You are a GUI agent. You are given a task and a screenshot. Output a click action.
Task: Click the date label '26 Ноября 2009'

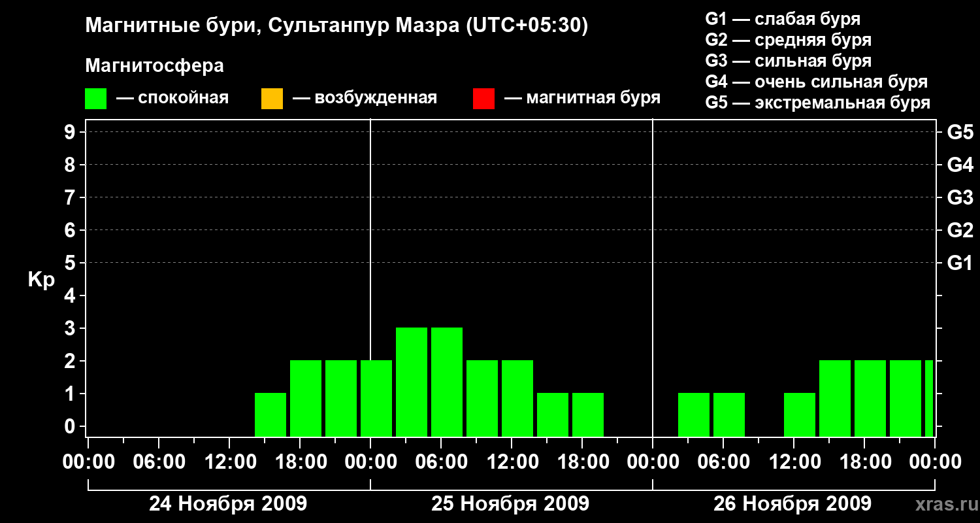coord(792,503)
